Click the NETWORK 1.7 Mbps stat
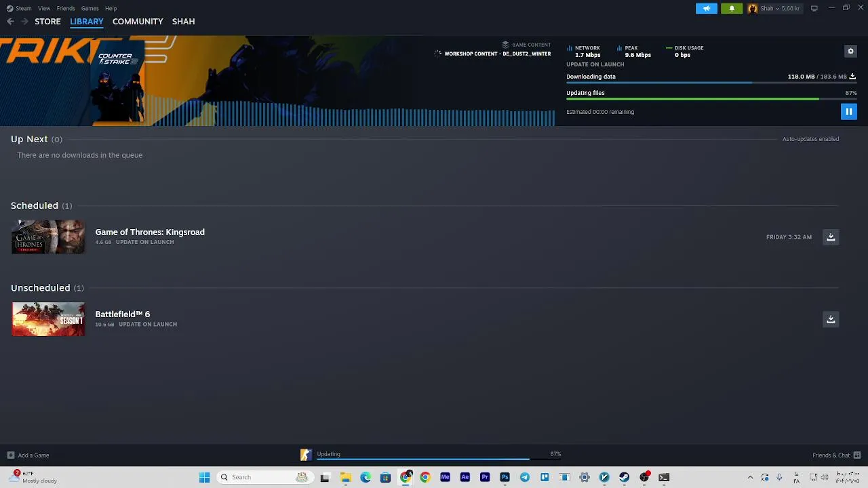The image size is (868, 488). 585,52
